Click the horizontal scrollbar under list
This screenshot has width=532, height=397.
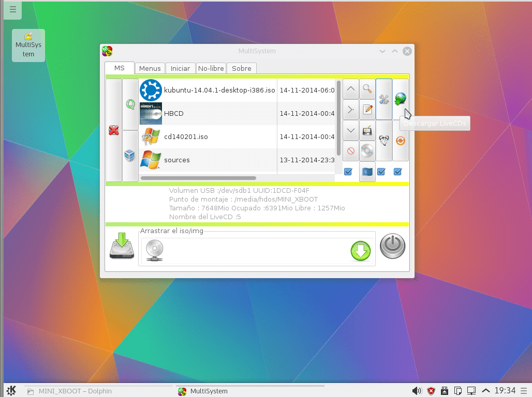(x=199, y=178)
